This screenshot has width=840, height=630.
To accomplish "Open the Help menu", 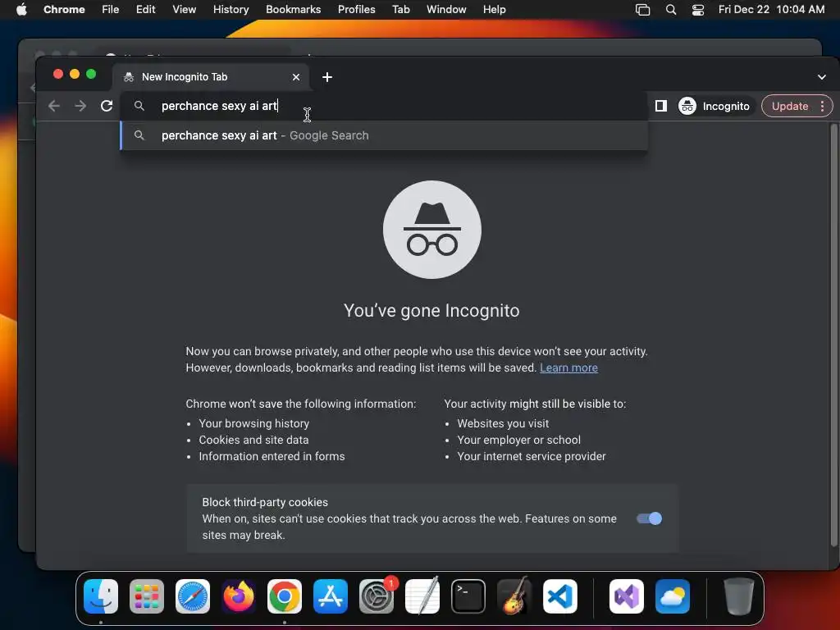I will point(494,10).
